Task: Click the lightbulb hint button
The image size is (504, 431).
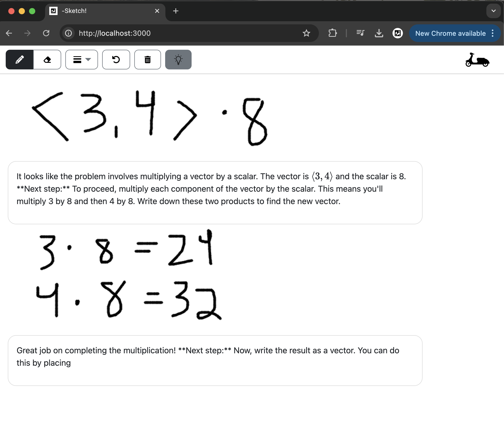Action: 178,60
